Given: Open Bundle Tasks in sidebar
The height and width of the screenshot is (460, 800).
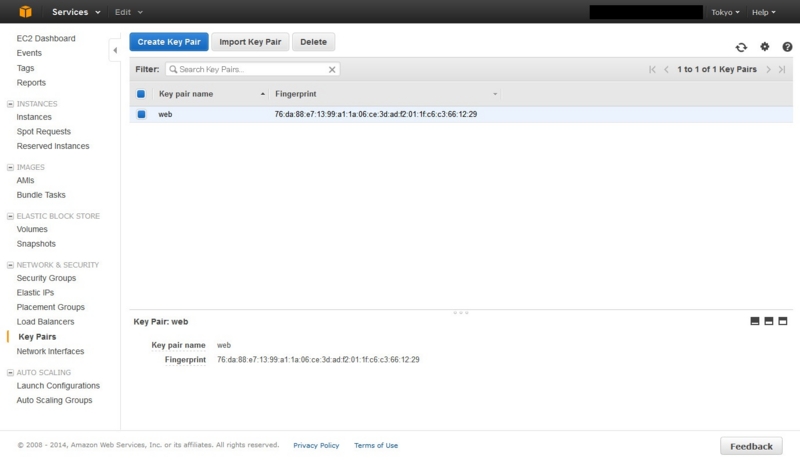Looking at the screenshot, I should click(x=41, y=195).
